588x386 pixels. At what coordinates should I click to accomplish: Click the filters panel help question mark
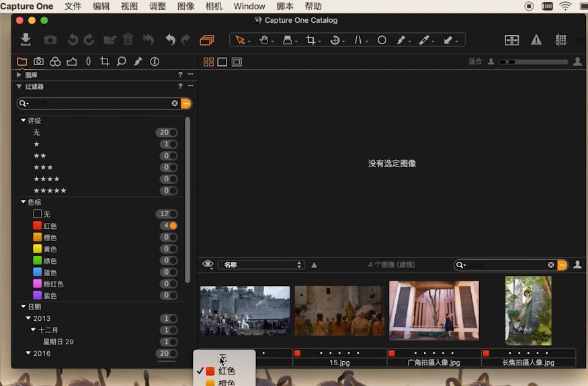click(x=180, y=87)
